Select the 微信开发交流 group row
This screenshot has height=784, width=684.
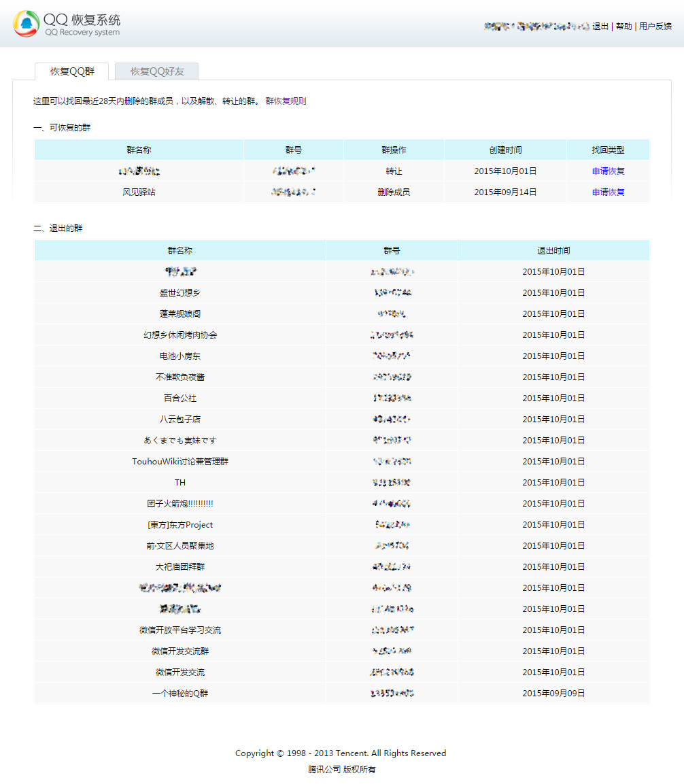click(x=342, y=672)
